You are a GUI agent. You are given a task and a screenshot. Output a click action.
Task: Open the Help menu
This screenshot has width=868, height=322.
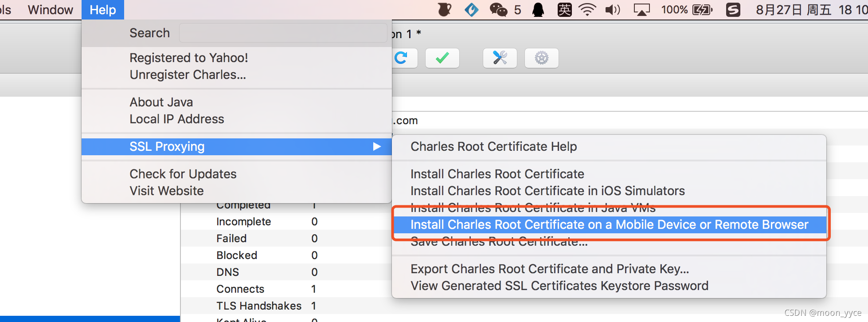pos(103,10)
